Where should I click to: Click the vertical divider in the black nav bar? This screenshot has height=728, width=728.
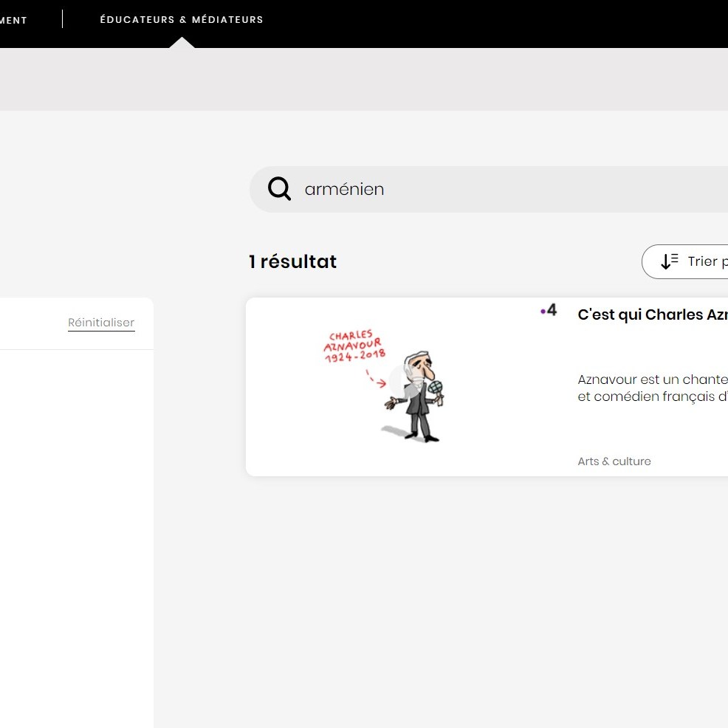click(x=62, y=19)
